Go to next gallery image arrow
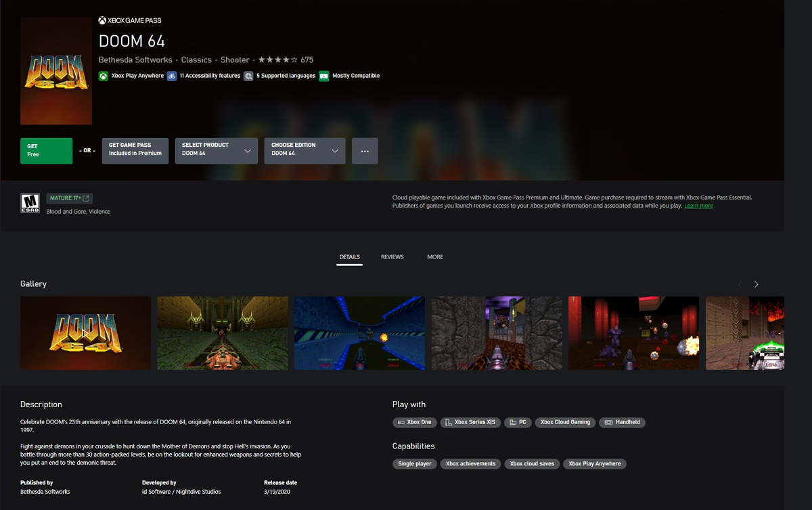Viewport: 812px width, 510px height. (x=757, y=284)
